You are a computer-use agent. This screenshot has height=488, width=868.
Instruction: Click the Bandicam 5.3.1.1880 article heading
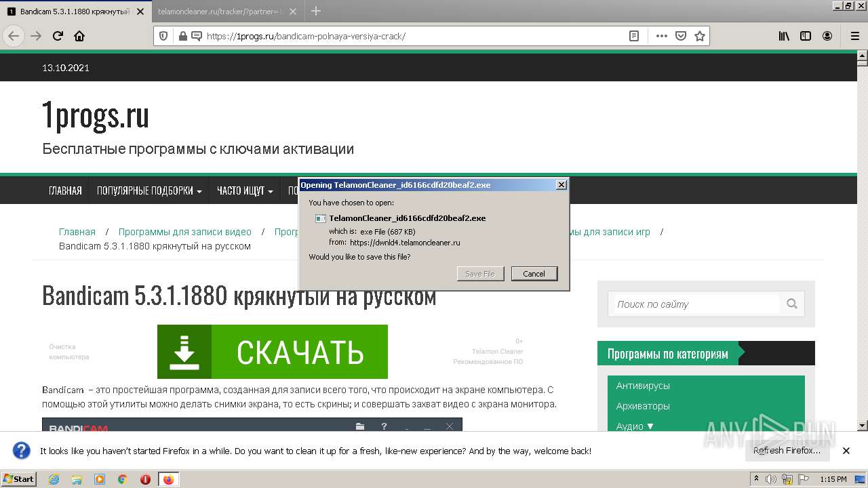(239, 297)
